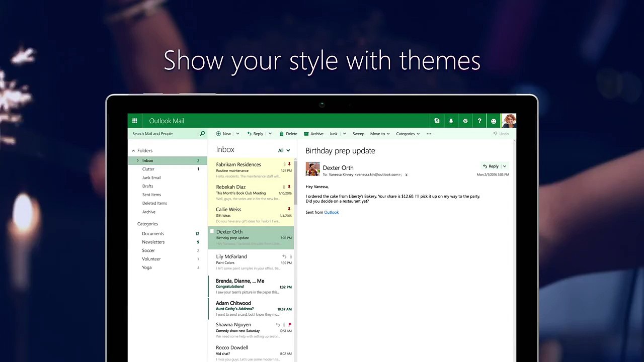Screen dimensions: 644x362
Task: Click the search magnifier icon
Action: click(202, 134)
